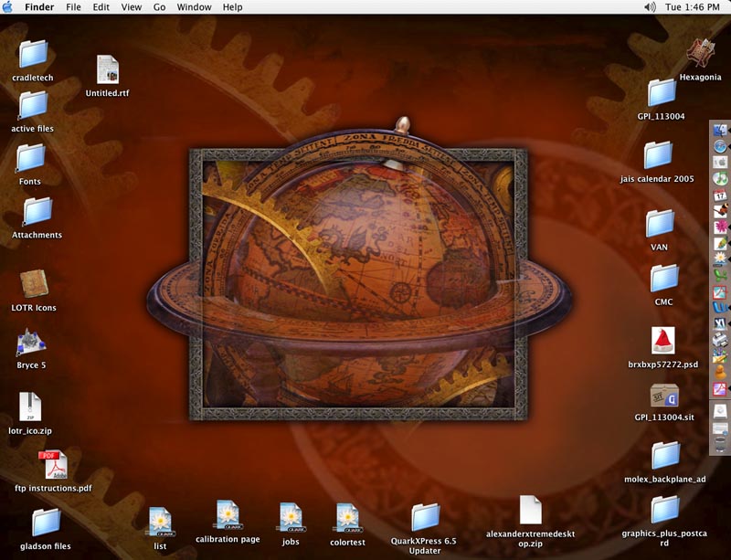The width and height of the screenshot is (731, 560).
Task: Launch Safari from the Dock
Action: [x=719, y=146]
